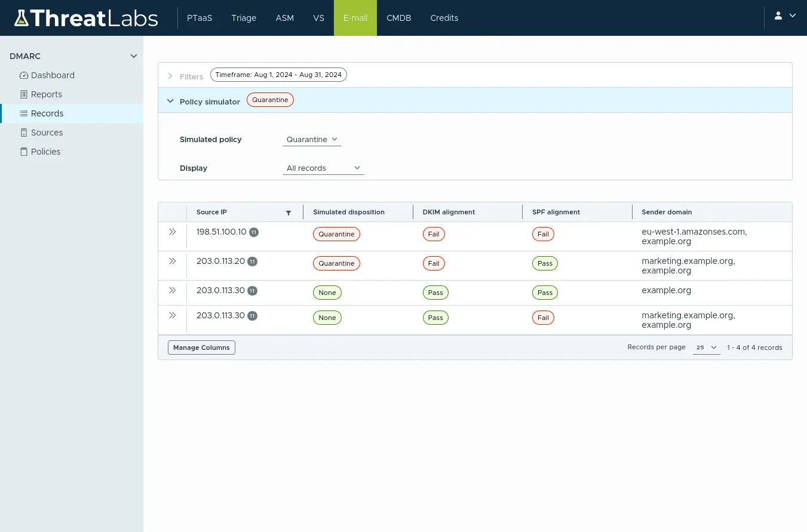This screenshot has width=807, height=532.
Task: Open the PTaaS menu
Action: point(200,18)
